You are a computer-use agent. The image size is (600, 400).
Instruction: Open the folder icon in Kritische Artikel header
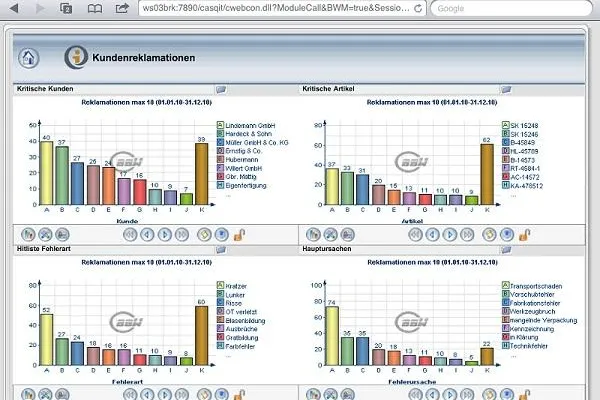506,90
